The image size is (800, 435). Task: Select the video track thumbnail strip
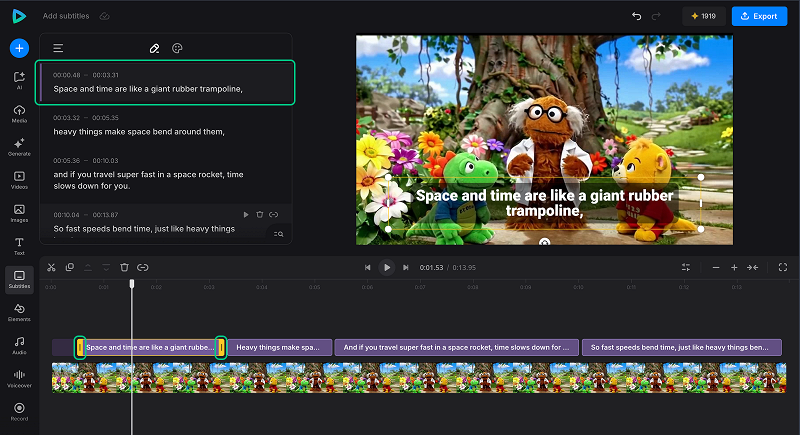tap(419, 378)
